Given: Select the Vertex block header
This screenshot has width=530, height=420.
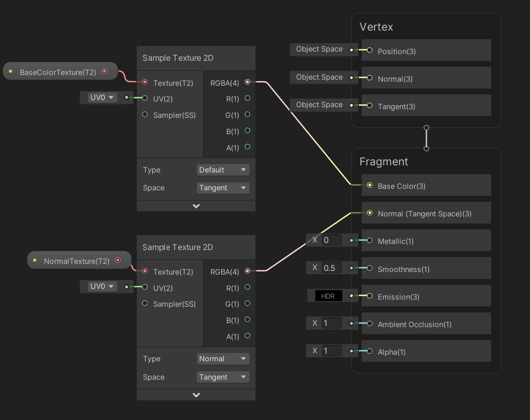Looking at the screenshot, I should point(376,27).
